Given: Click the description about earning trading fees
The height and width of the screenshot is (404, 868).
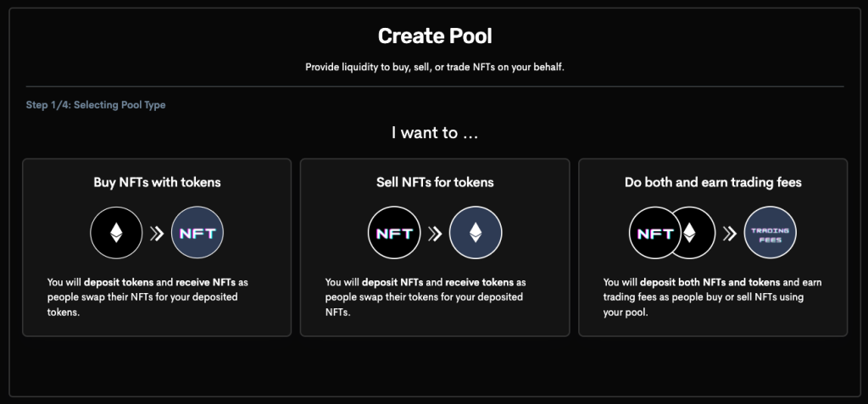Looking at the screenshot, I should point(712,296).
